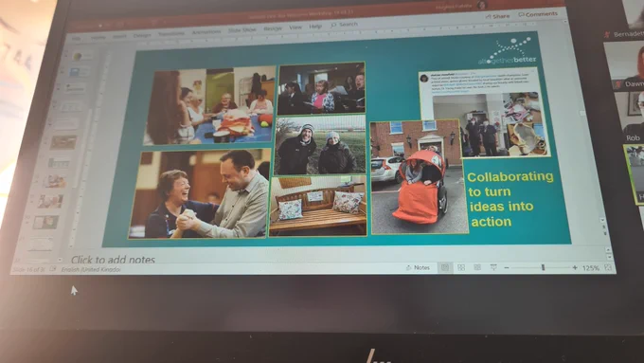Click the fit slide to window icon
The image size is (644, 363).
click(x=608, y=267)
